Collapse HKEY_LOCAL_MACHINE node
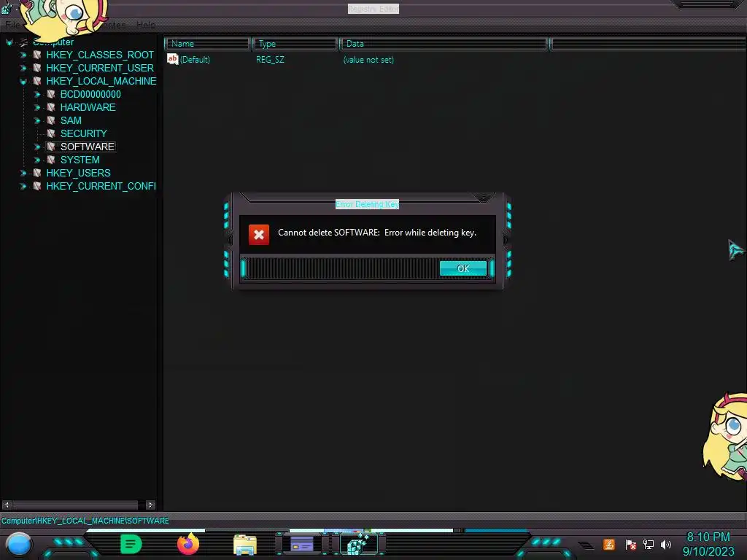The width and height of the screenshot is (747, 560). coord(23,82)
